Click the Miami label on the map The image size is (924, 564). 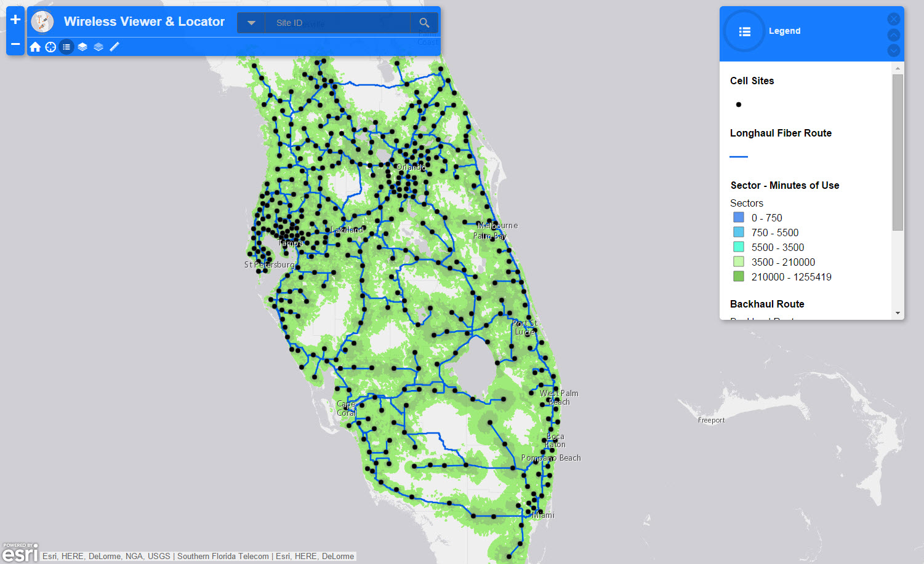[544, 515]
